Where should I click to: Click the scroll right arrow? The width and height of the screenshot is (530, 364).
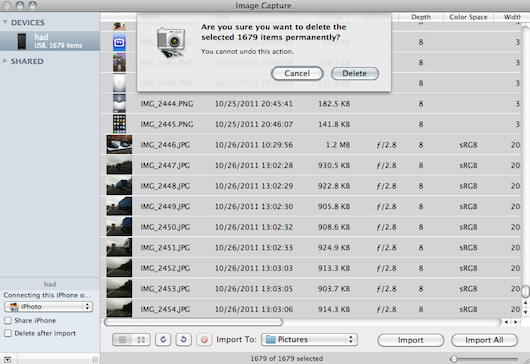pyautogui.click(x=516, y=322)
